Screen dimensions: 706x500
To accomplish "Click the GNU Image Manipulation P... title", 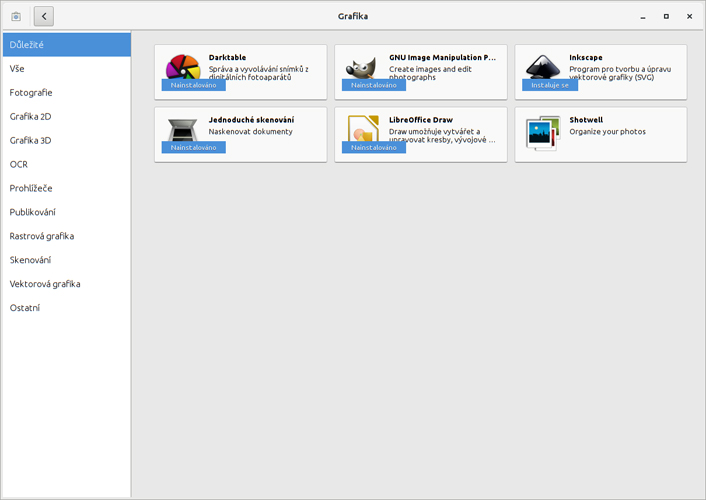I will pos(442,57).
